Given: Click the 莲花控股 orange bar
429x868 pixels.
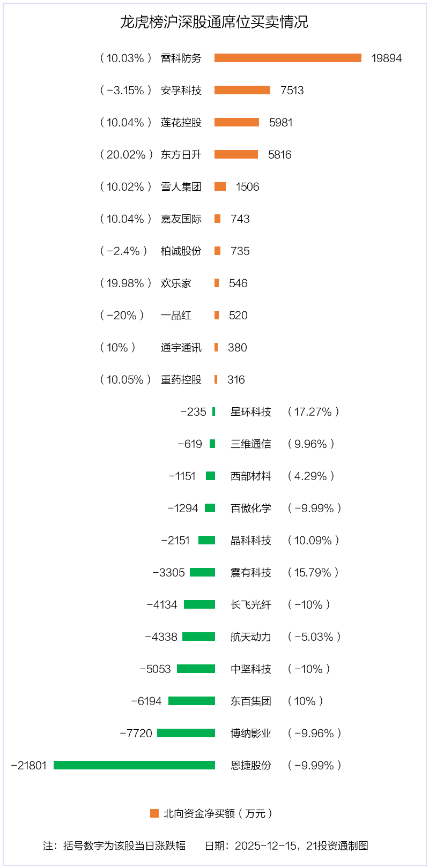Looking at the screenshot, I should pyautogui.click(x=236, y=122).
